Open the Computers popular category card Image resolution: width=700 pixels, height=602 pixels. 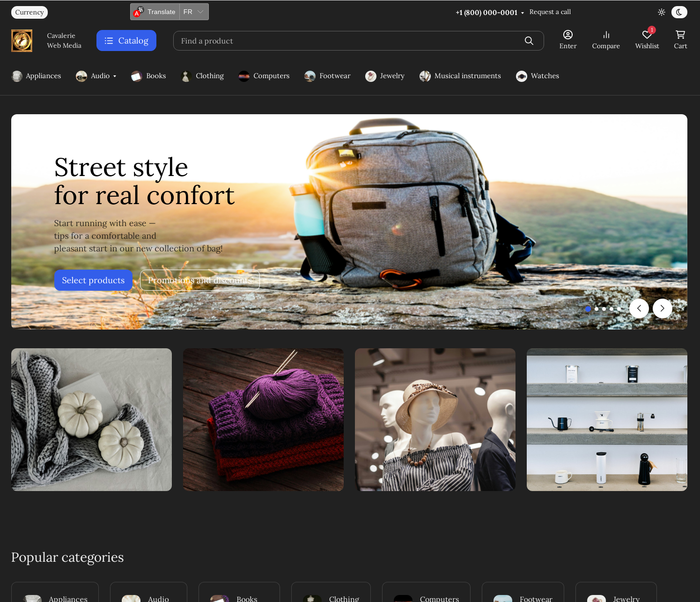(x=426, y=592)
